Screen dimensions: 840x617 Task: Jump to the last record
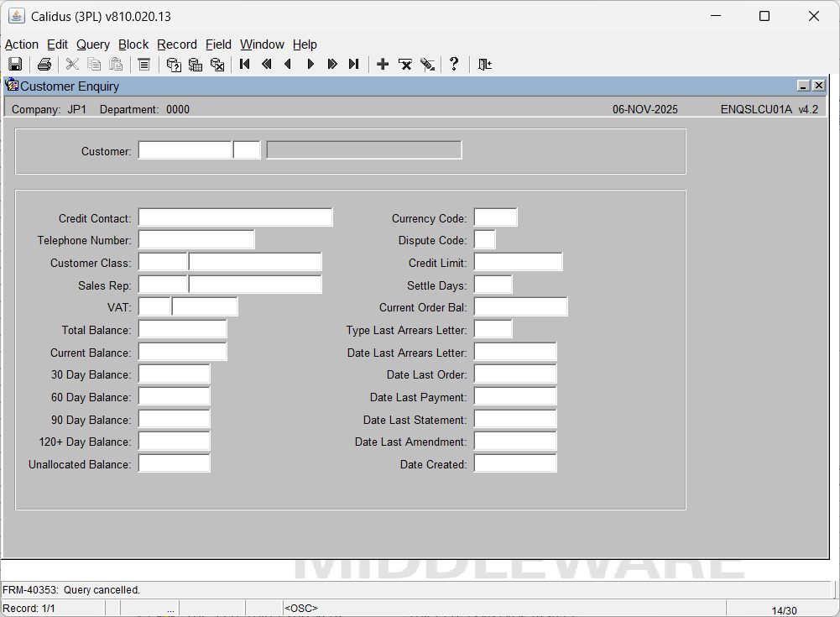(x=353, y=65)
